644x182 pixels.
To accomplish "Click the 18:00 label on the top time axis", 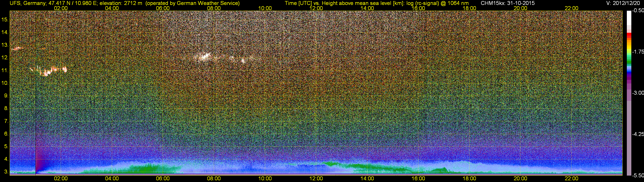I will [x=469, y=8].
